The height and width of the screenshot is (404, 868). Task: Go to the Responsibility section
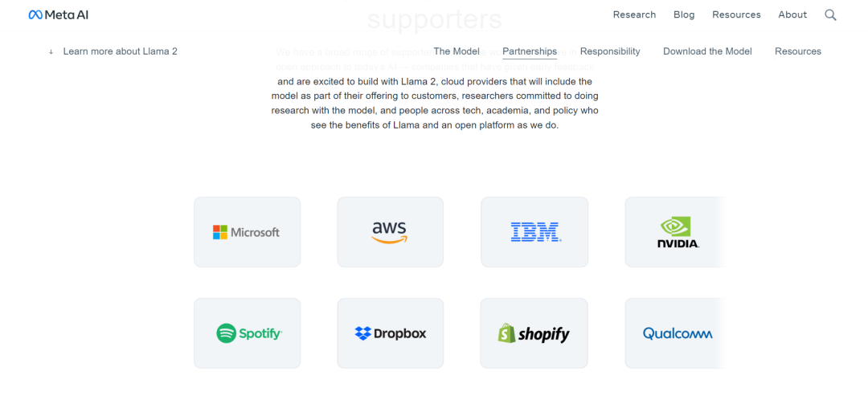tap(610, 51)
